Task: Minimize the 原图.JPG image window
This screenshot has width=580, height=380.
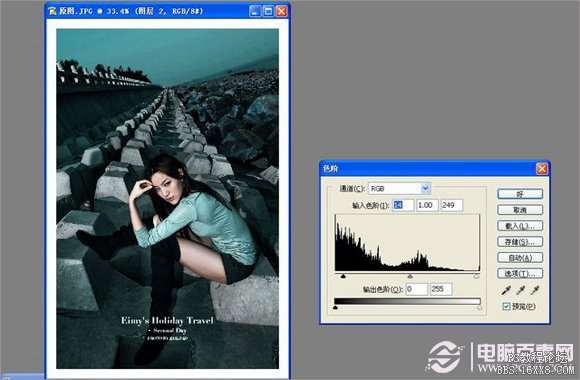Action: pyautogui.click(x=255, y=11)
